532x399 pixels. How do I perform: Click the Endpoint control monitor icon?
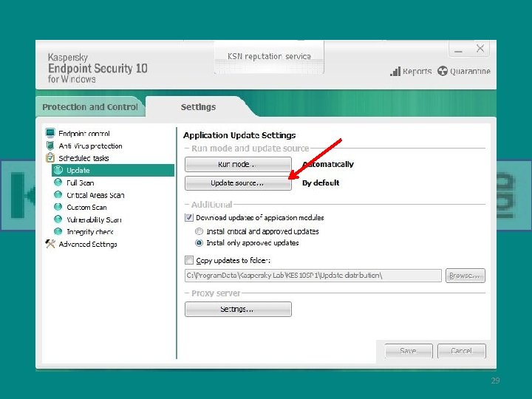pyautogui.click(x=50, y=133)
